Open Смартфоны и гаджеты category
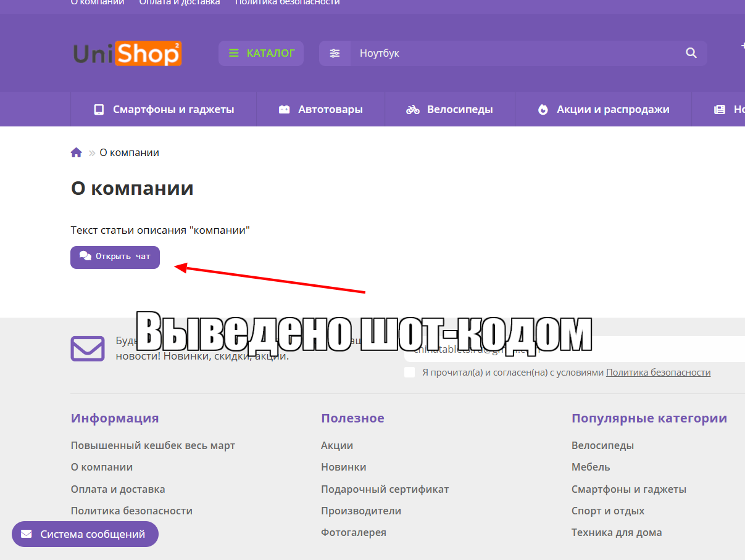This screenshot has width=745, height=560. [x=164, y=110]
